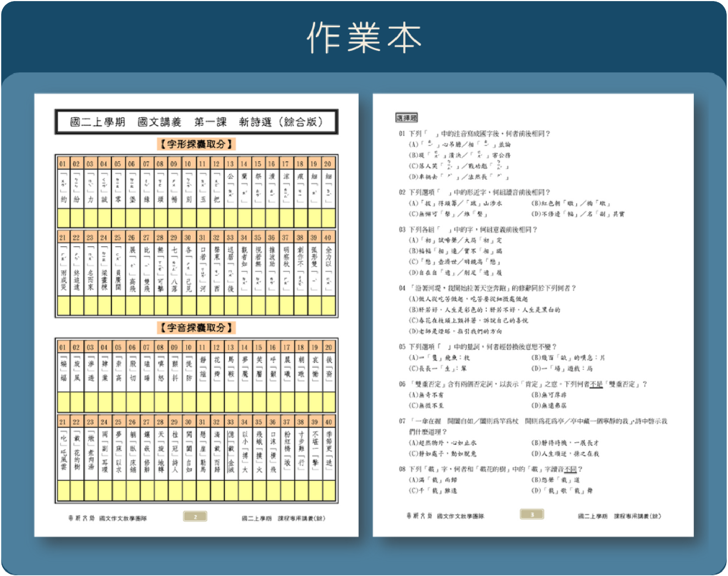Click the 作業本 title at the top
This screenshot has height=576, width=728.
pyautogui.click(x=364, y=37)
